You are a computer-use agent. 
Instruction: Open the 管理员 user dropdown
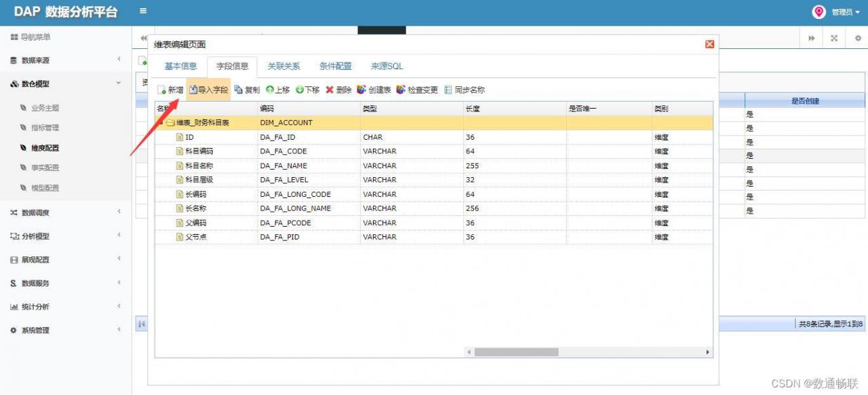click(x=846, y=12)
